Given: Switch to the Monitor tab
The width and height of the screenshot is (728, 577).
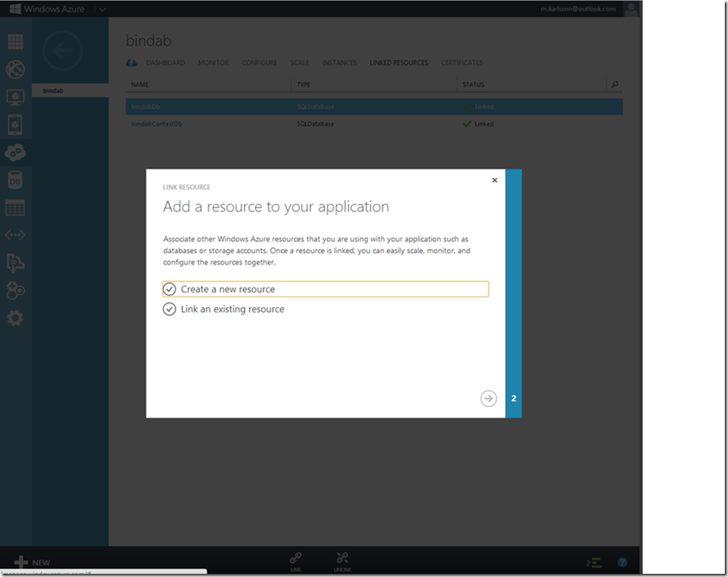Looking at the screenshot, I should 213,63.
